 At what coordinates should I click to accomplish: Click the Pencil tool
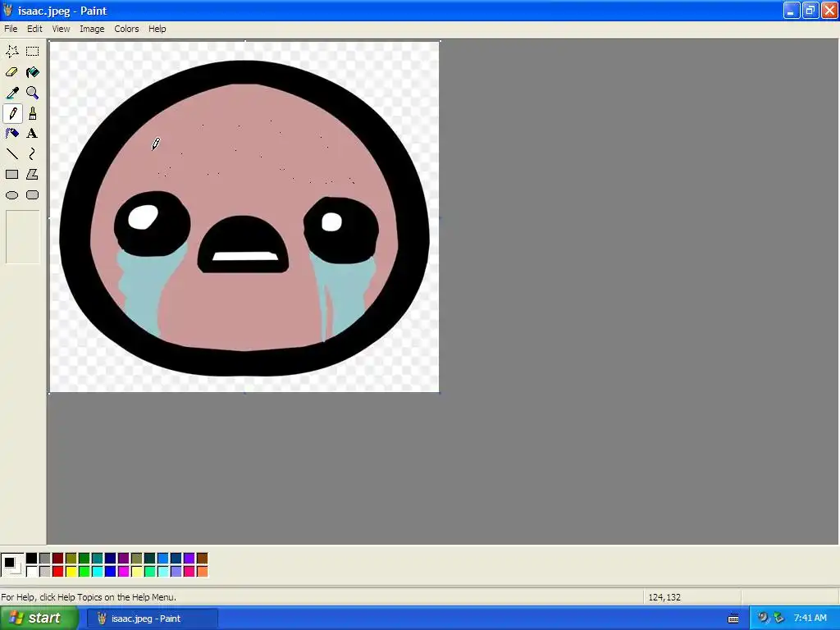point(11,113)
